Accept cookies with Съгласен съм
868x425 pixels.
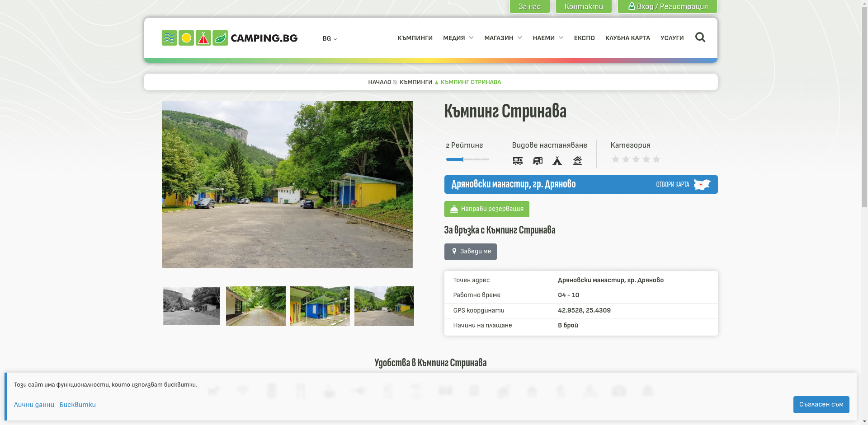point(821,404)
